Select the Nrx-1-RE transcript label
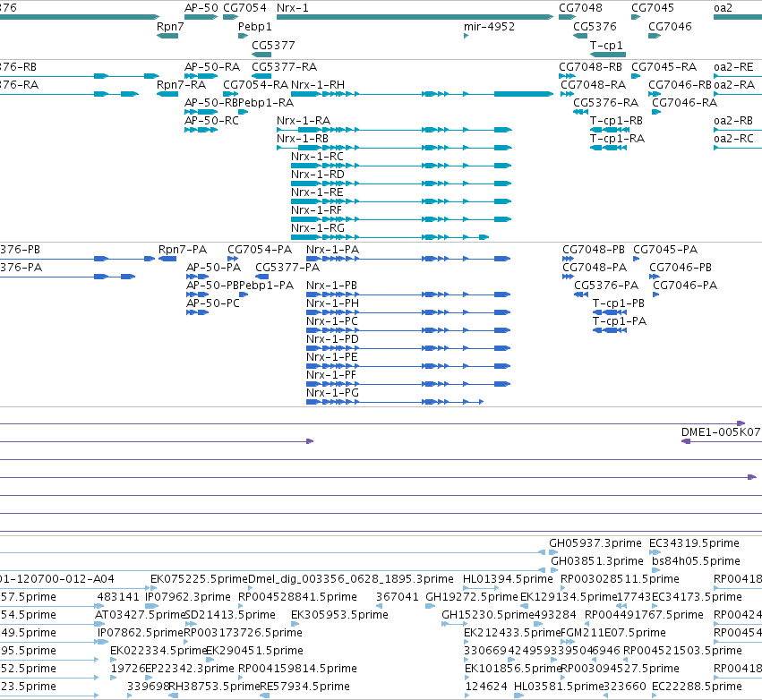The width and height of the screenshot is (762, 700). point(317,192)
